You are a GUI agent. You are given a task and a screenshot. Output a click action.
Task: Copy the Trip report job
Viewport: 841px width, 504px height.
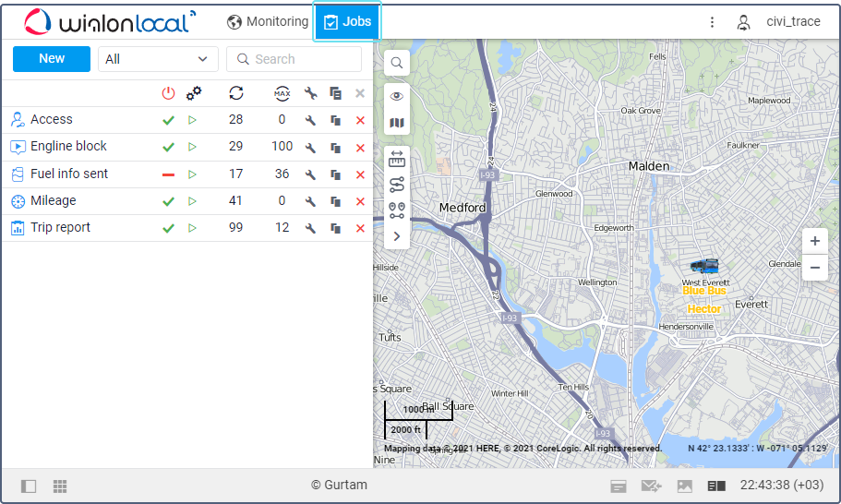[336, 228]
